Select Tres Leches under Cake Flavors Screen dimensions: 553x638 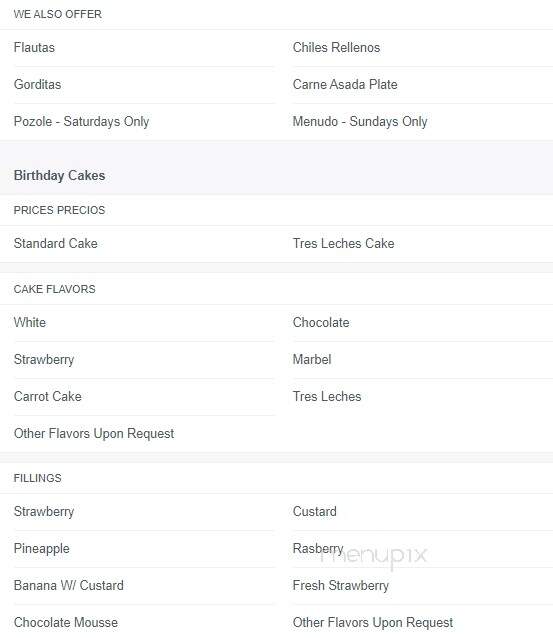pos(327,397)
